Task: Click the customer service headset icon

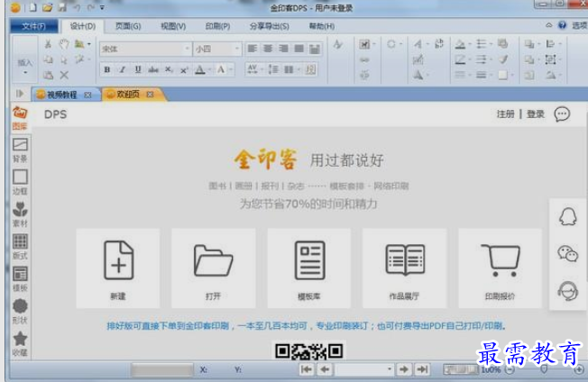Action: click(x=568, y=291)
